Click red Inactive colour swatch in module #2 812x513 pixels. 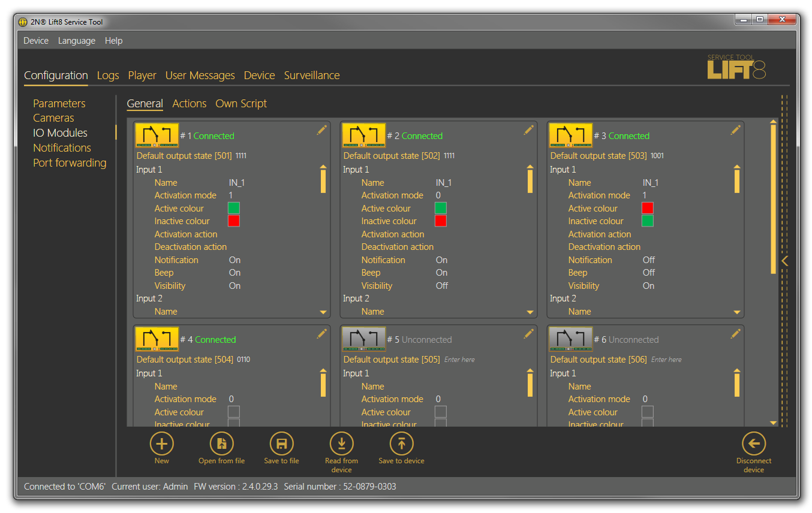[441, 221]
